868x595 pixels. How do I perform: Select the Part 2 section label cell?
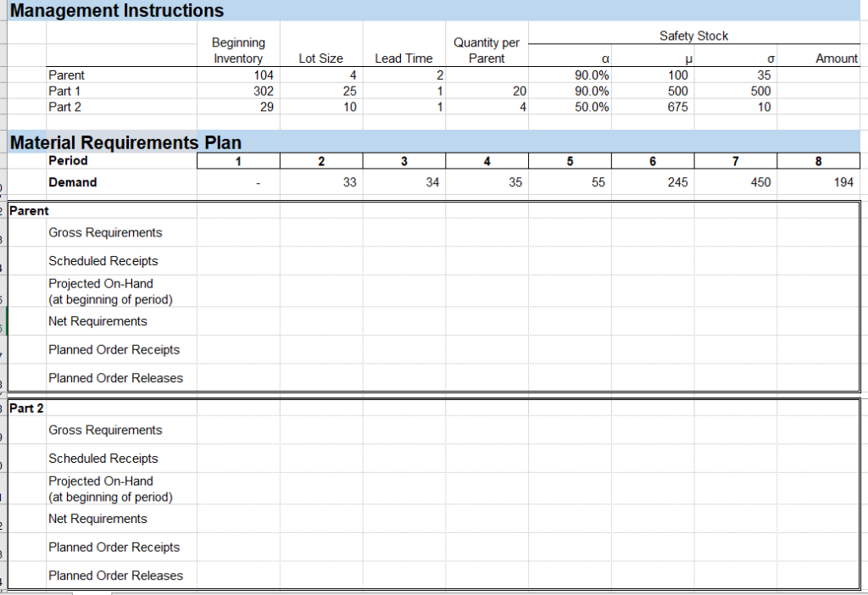tap(25, 408)
